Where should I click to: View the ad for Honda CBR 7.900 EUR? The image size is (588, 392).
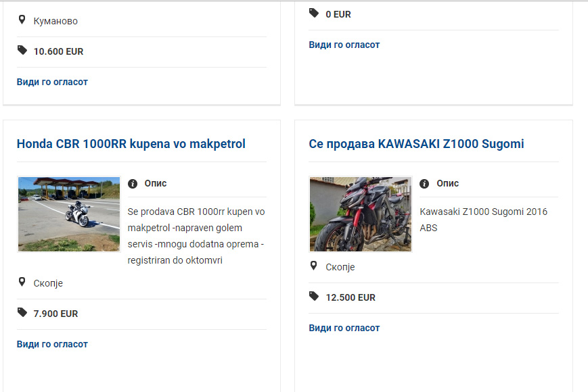(52, 345)
